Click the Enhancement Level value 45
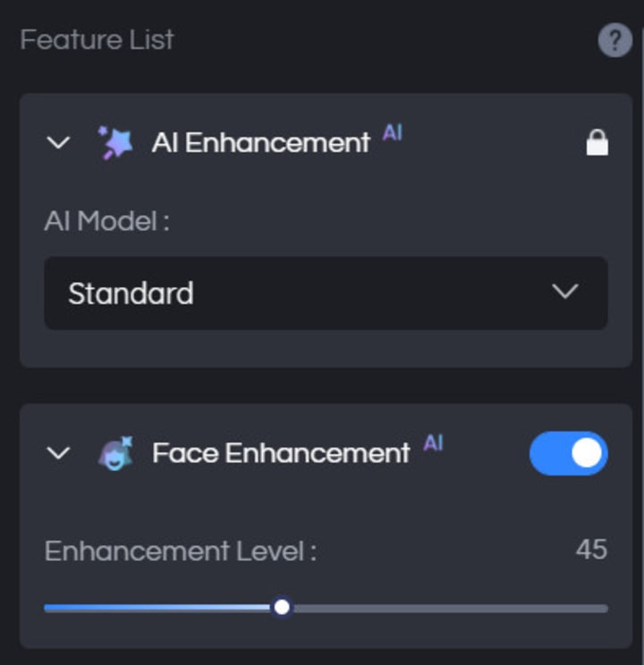The height and width of the screenshot is (665, 644). 591,550
